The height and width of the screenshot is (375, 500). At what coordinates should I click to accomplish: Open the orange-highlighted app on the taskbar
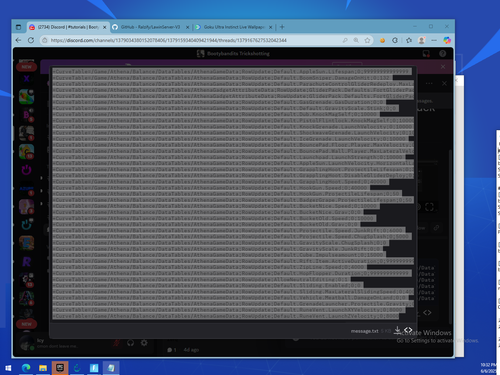click(60, 368)
